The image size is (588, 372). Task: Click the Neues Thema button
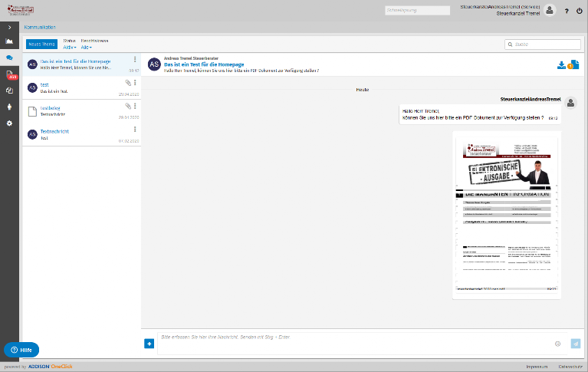41,44
